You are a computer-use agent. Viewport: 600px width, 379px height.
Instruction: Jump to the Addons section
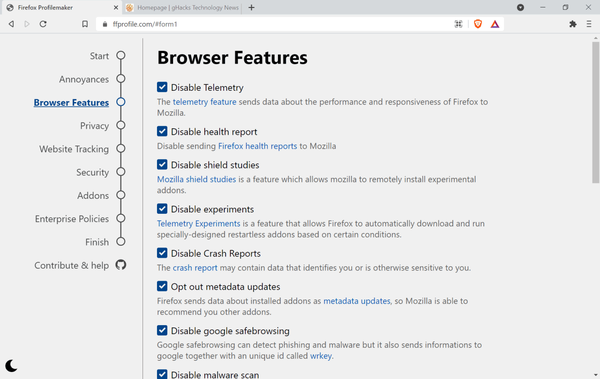[x=93, y=196]
